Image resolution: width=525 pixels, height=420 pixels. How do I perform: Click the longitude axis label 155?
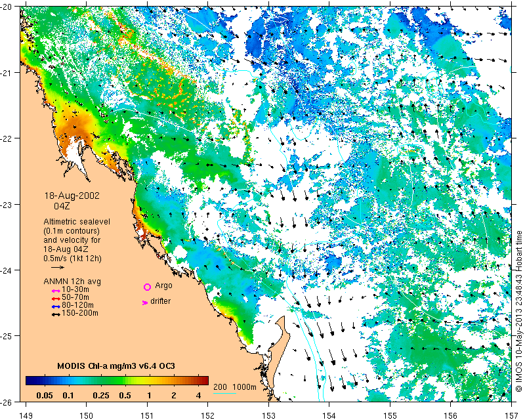pos(390,415)
